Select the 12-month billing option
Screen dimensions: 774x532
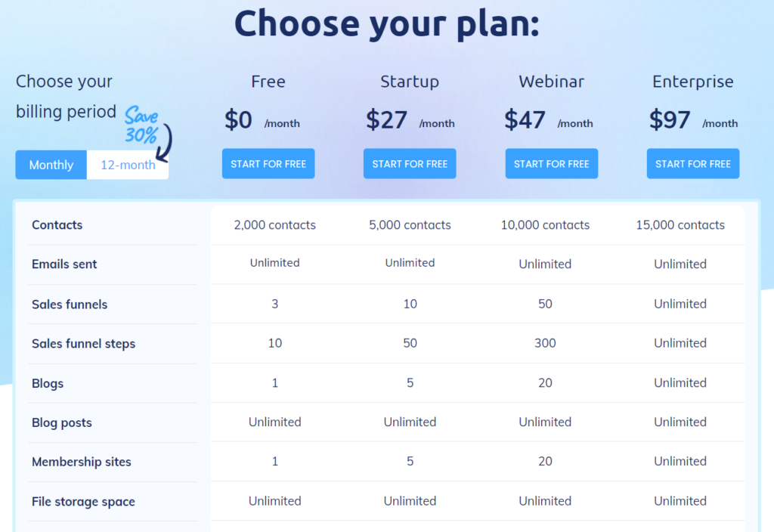127,164
